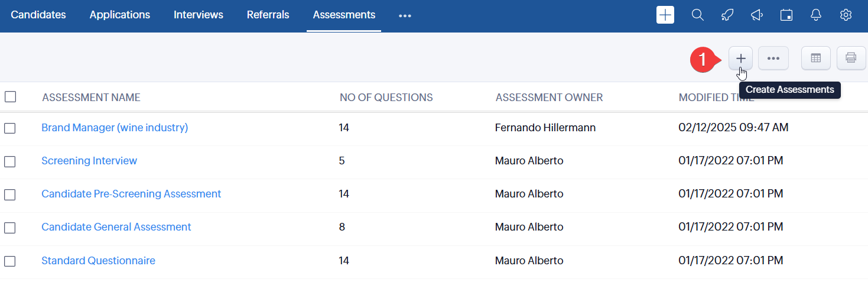Open Candidate General Assessment link
Screen dimensions: 868x282
(116, 227)
